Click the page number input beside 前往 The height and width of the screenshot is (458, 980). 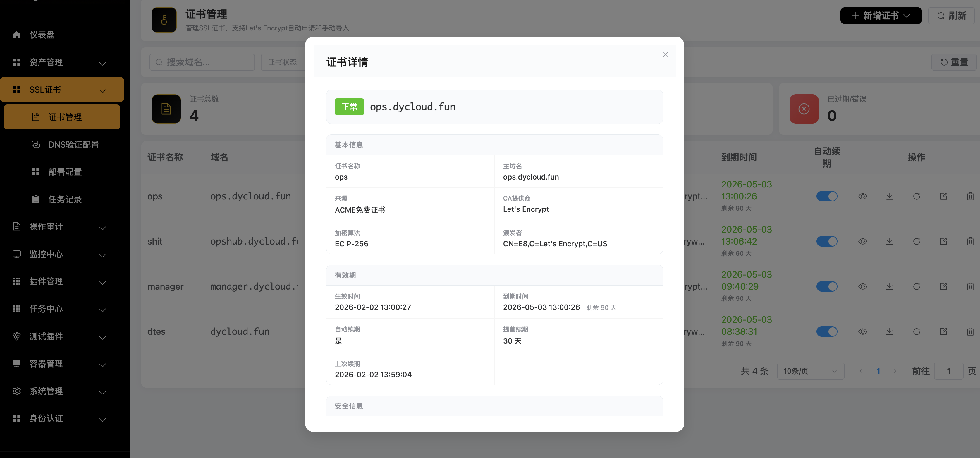pyautogui.click(x=949, y=371)
